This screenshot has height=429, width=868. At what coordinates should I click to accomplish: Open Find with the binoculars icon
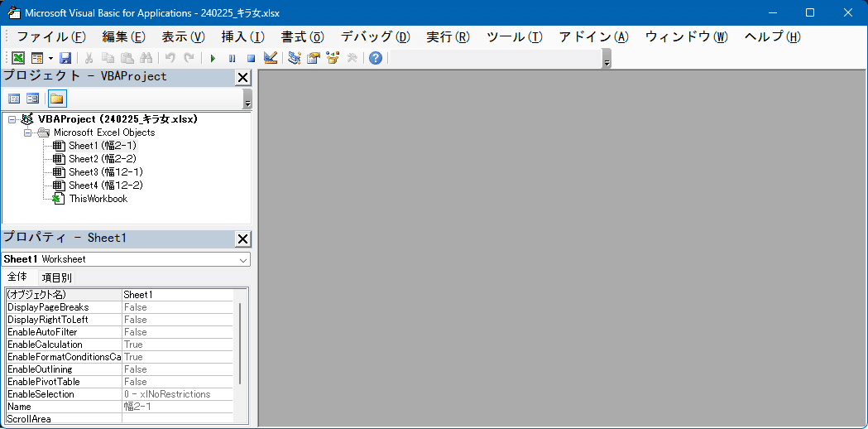[x=146, y=58]
